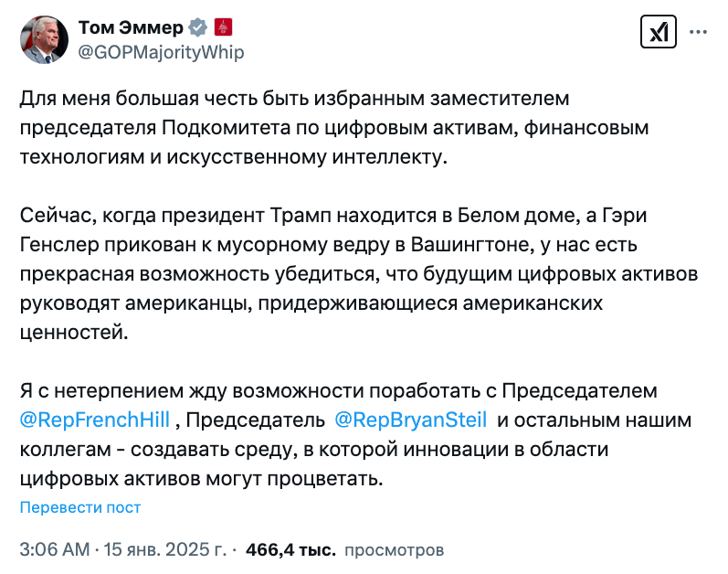Open the three-dot more options menu
This screenshot has height=574, width=728.
pyautogui.click(x=698, y=32)
